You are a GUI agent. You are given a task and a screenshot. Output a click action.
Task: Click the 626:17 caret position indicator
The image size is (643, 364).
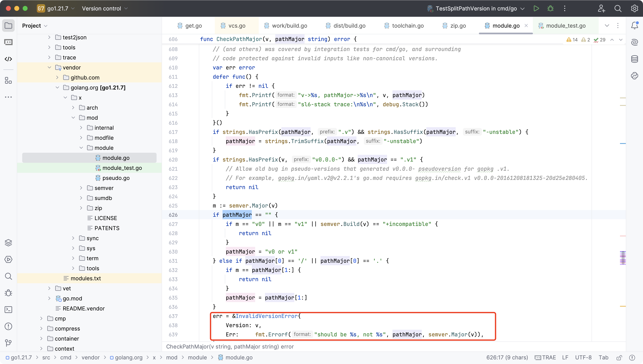[507, 358]
